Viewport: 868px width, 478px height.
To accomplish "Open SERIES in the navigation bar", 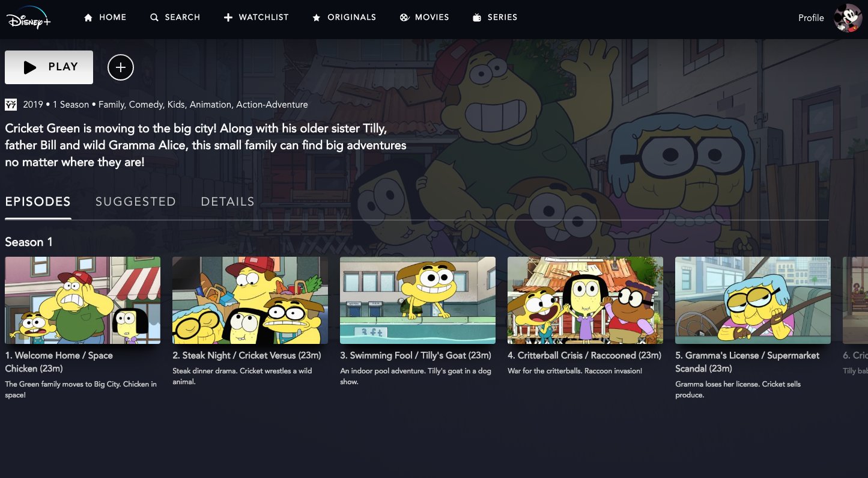I will pyautogui.click(x=503, y=17).
